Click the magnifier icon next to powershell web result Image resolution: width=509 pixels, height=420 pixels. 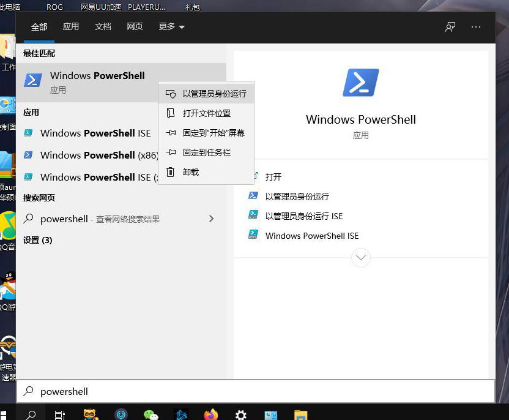pyautogui.click(x=29, y=219)
